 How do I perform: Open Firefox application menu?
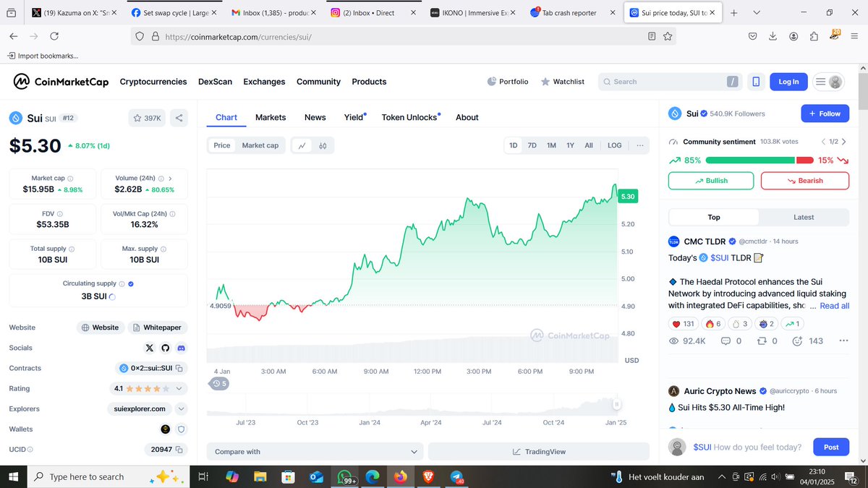tap(854, 36)
